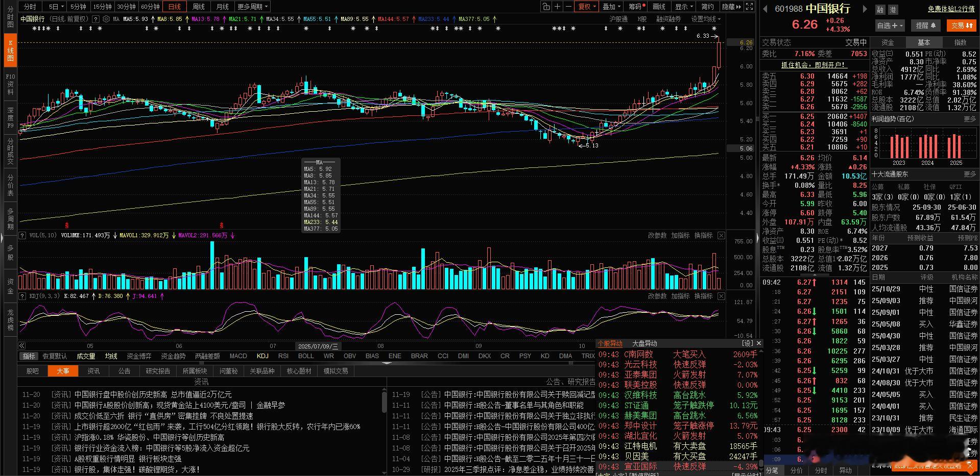The height and width of the screenshot is (476, 980).
Task: Zoom in the K-line chart with plus
Action: (x=558, y=7)
